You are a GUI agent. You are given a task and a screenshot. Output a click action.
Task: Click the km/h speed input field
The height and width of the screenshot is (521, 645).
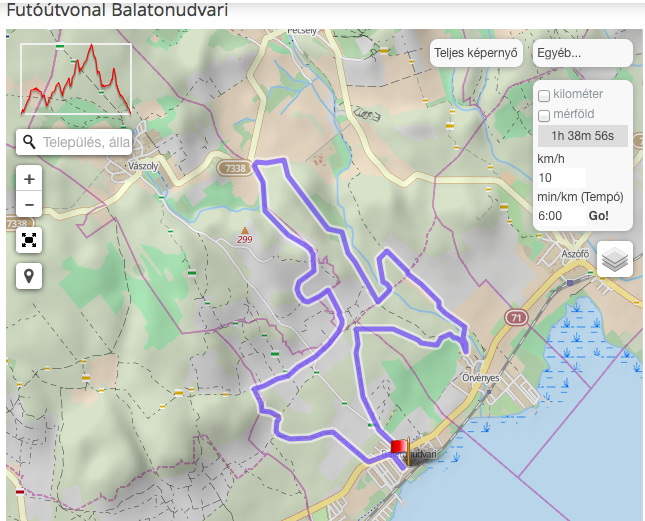(x=561, y=178)
